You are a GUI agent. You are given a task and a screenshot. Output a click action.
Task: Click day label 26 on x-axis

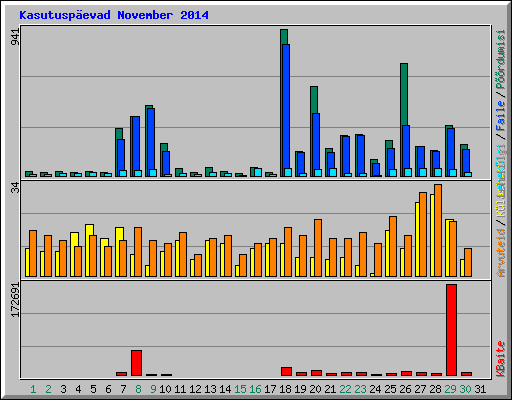[x=405, y=389]
